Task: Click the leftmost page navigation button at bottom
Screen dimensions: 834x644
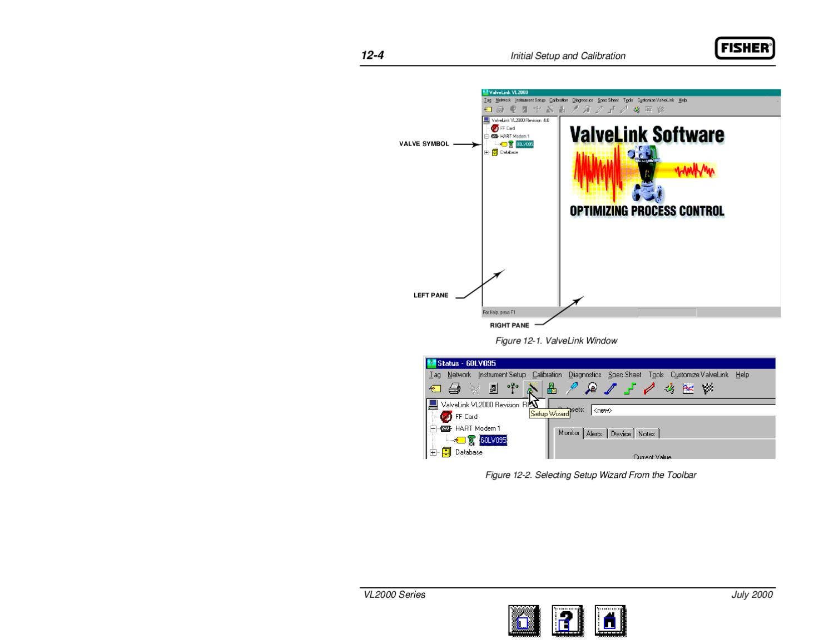Action: click(x=524, y=621)
